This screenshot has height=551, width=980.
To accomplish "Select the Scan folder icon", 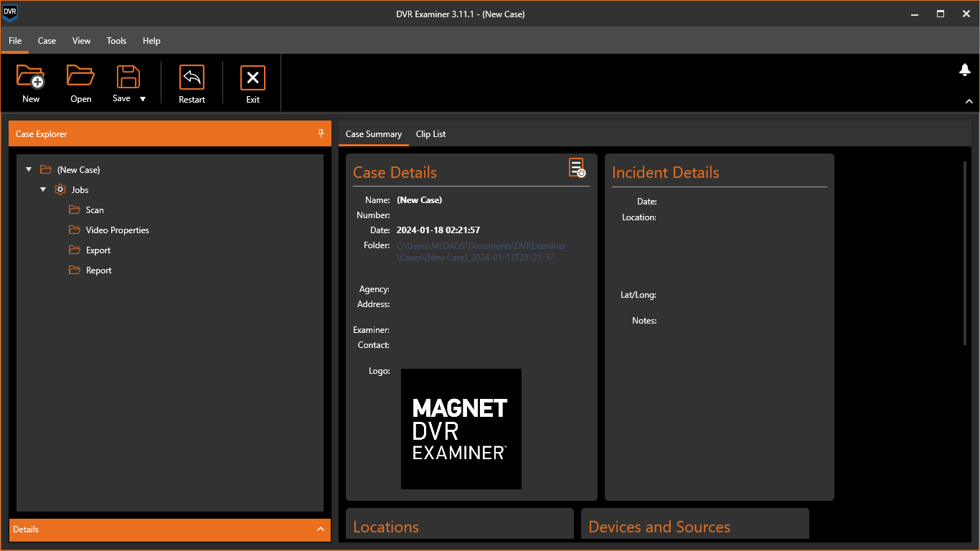I will click(x=75, y=209).
